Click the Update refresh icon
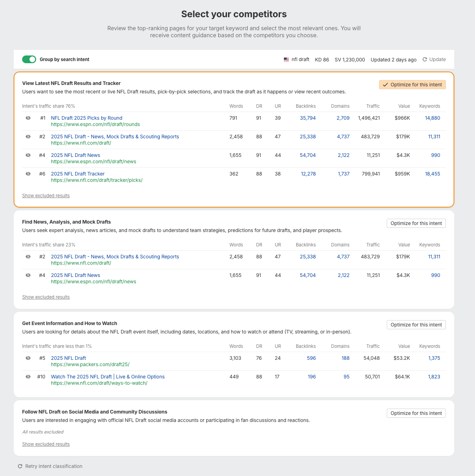Image resolution: width=475 pixels, height=476 pixels. (x=425, y=59)
